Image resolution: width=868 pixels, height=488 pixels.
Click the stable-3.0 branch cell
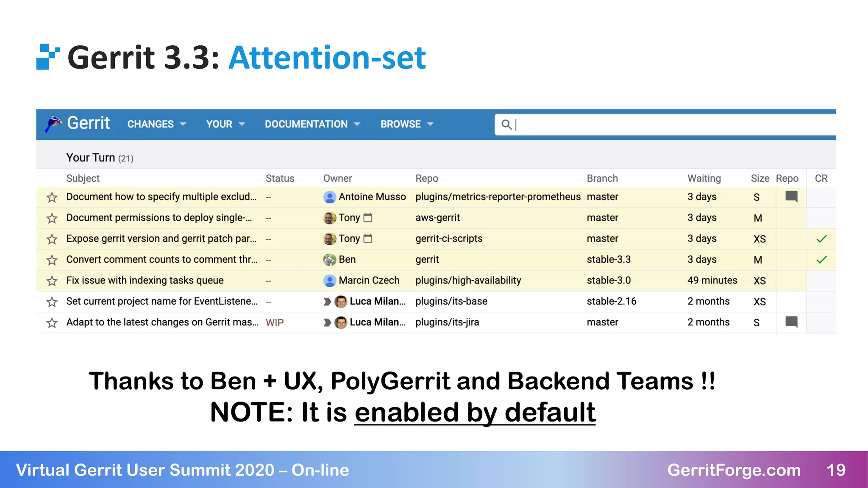click(609, 280)
